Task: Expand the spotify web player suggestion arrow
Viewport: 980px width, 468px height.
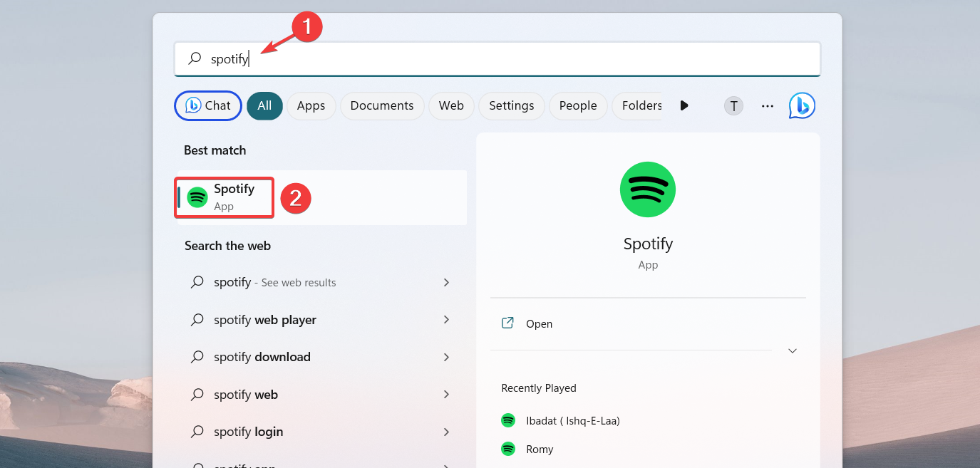Action: [446, 320]
